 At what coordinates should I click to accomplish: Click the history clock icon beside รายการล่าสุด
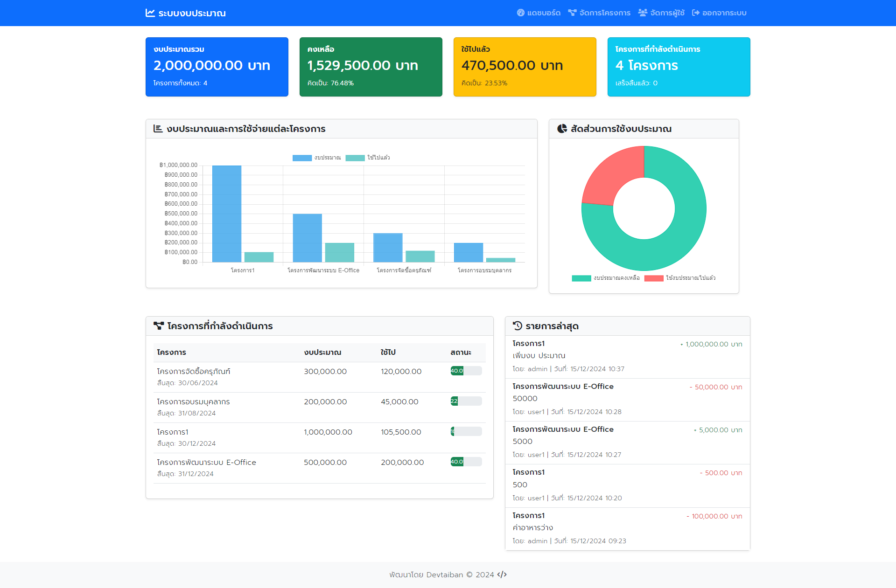coord(518,325)
